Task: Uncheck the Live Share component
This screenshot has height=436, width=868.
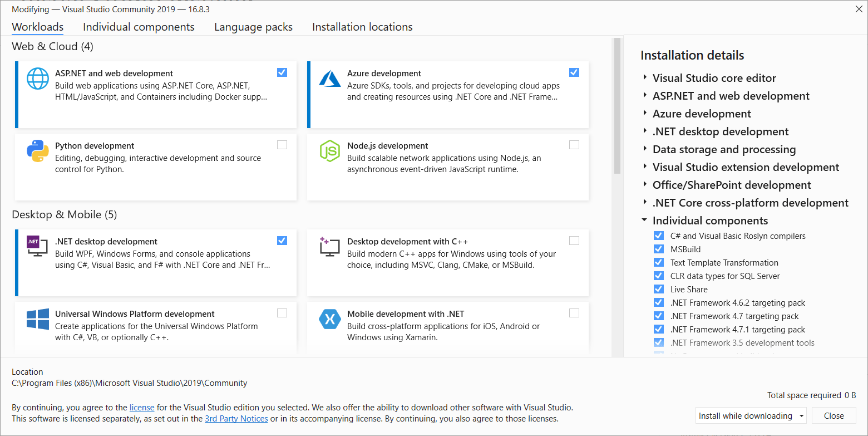Action: [659, 290]
